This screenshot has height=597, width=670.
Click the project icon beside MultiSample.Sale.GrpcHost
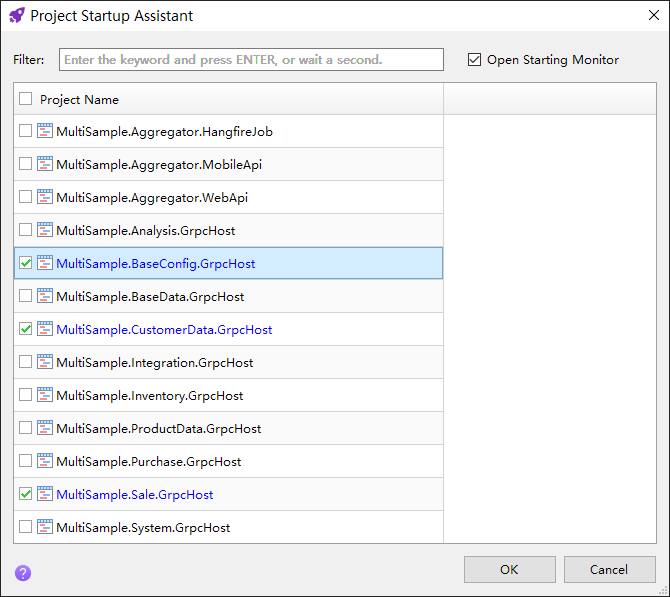point(45,494)
